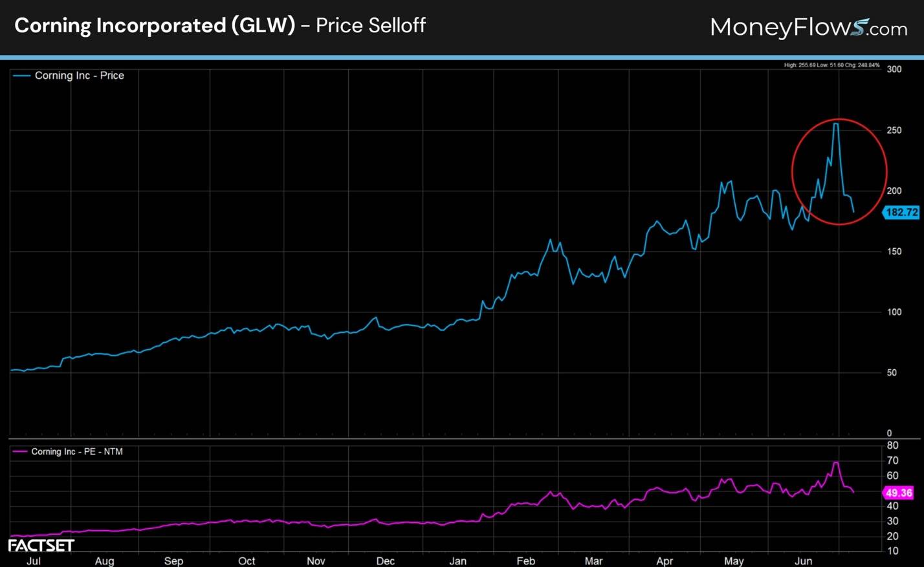Click the 80 label on the PE axis
This screenshot has height=567, width=924.
[x=892, y=445]
